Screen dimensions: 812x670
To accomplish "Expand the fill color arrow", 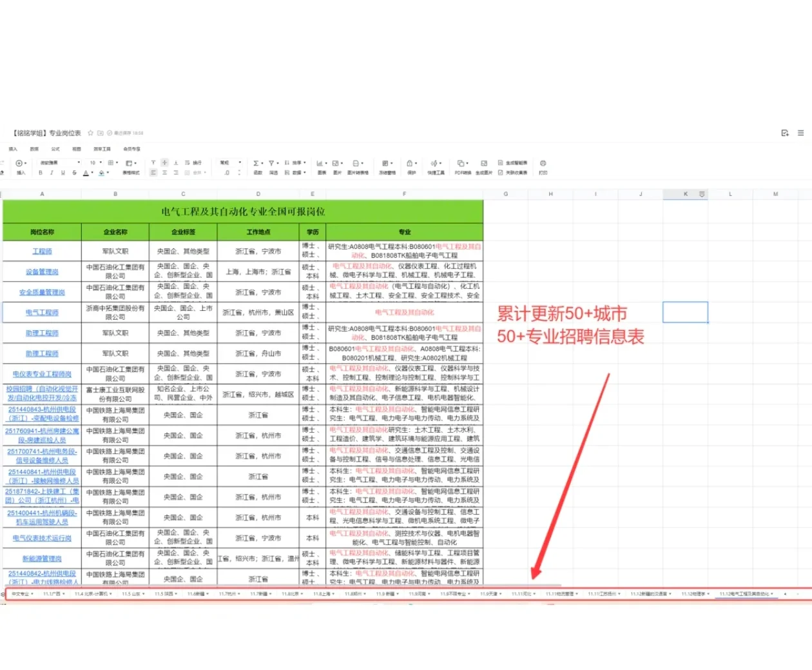I will (x=108, y=173).
